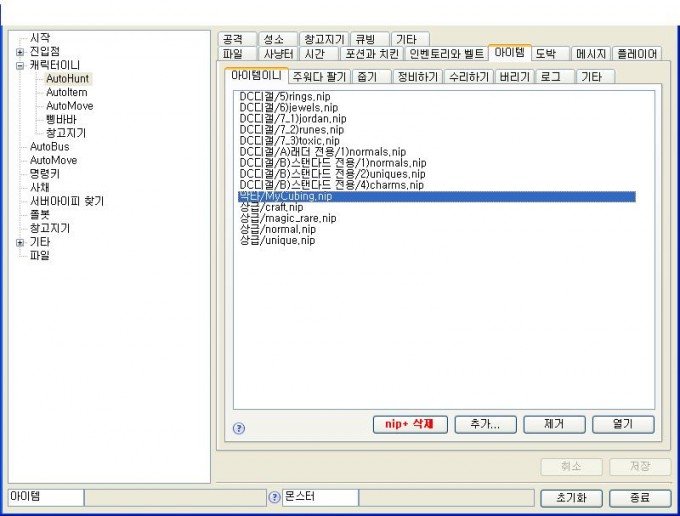Go to the 주워다 팔기 sub-tab
This screenshot has height=516, width=680.
click(322, 77)
